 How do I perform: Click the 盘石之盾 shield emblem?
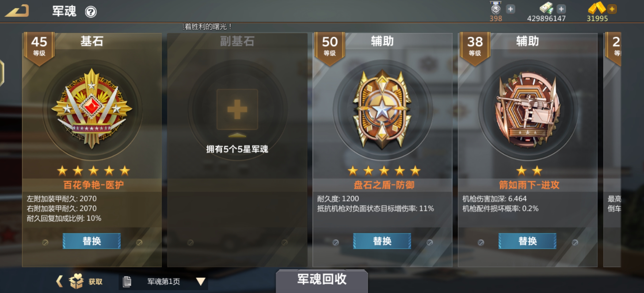pyautogui.click(x=382, y=109)
